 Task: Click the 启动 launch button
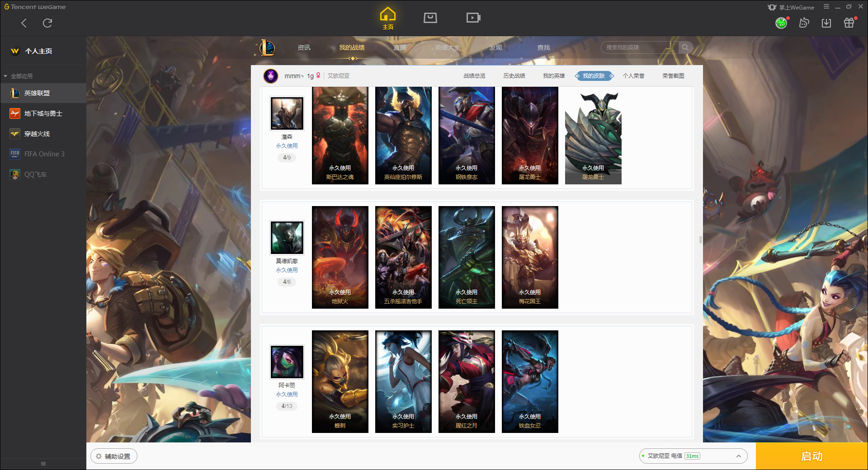coord(811,456)
